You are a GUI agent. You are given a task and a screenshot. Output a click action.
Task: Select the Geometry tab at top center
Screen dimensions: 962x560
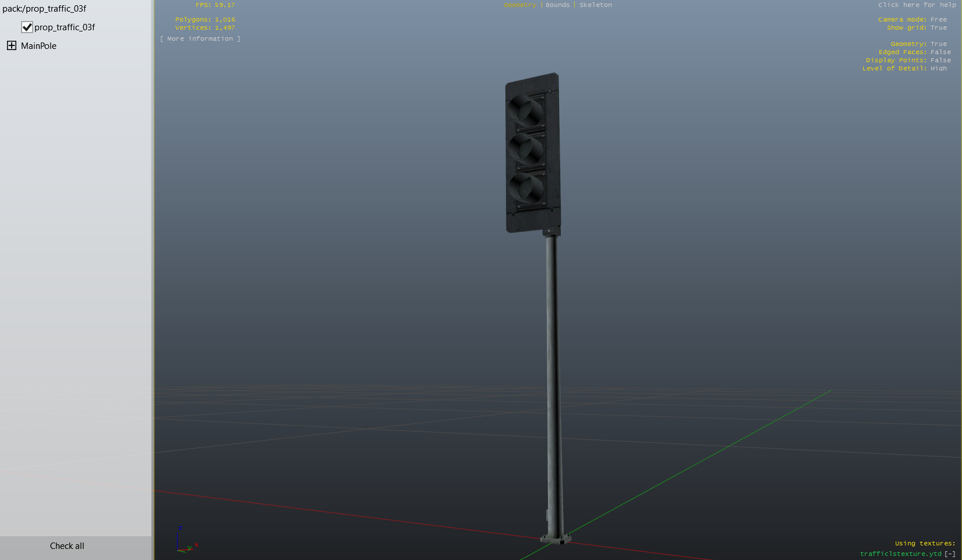point(519,5)
